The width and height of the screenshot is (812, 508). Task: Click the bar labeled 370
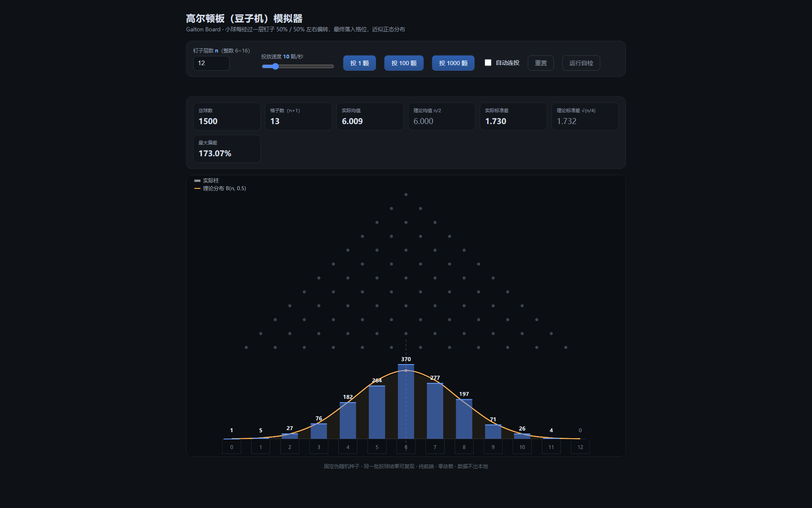[x=406, y=401]
